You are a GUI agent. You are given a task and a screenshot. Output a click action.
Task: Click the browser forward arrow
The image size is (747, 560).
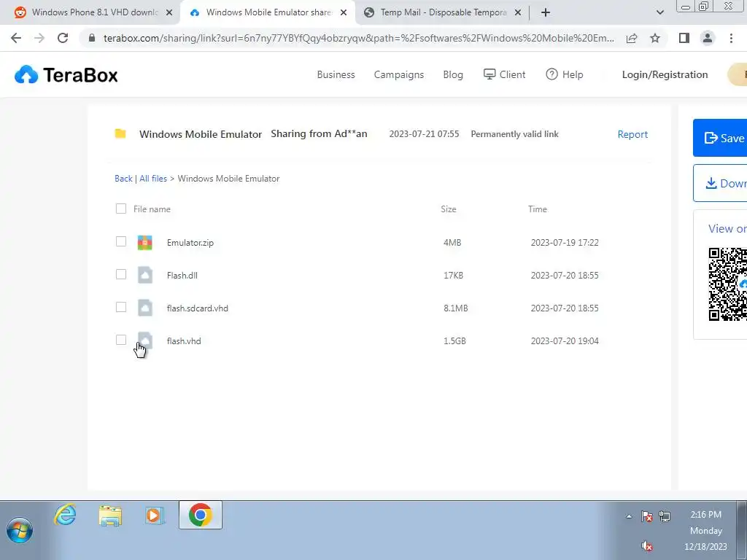pos(39,38)
